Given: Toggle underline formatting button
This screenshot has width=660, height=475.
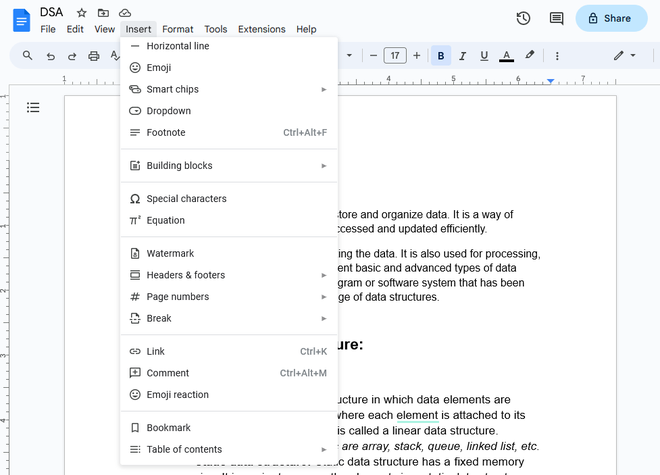Looking at the screenshot, I should (x=484, y=56).
